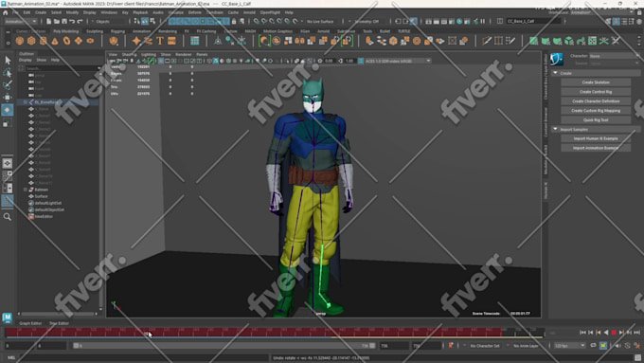Click the green checker UV shelf icon
644x363 pixels.
[592, 41]
